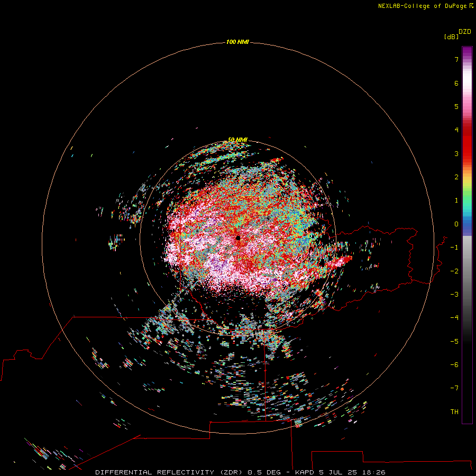Image resolution: width=476 pixels, height=476 pixels.
Task: Click the 50 NMI range ring label
Action: [237, 140]
